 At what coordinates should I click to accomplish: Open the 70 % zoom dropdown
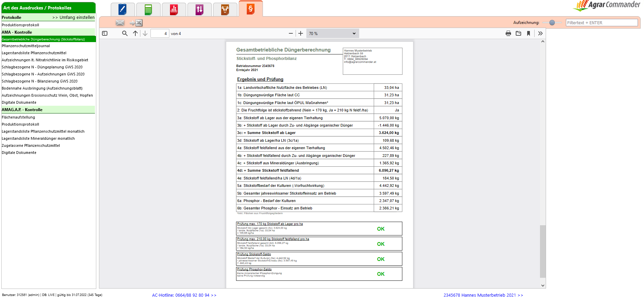tap(333, 33)
